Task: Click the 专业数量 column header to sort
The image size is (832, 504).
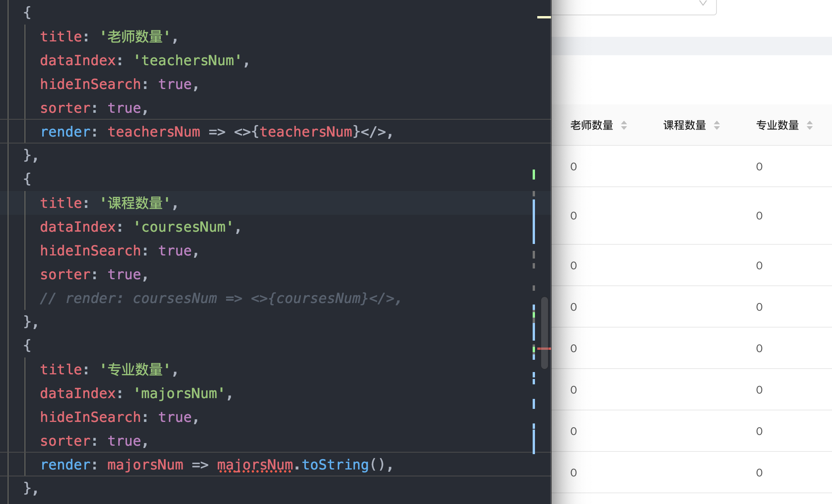Action: [777, 125]
